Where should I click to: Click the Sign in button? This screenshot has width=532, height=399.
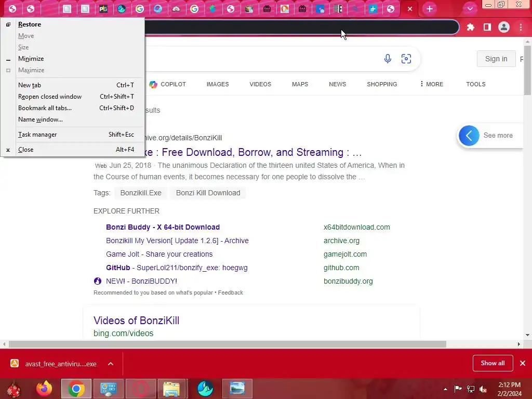coord(496,59)
